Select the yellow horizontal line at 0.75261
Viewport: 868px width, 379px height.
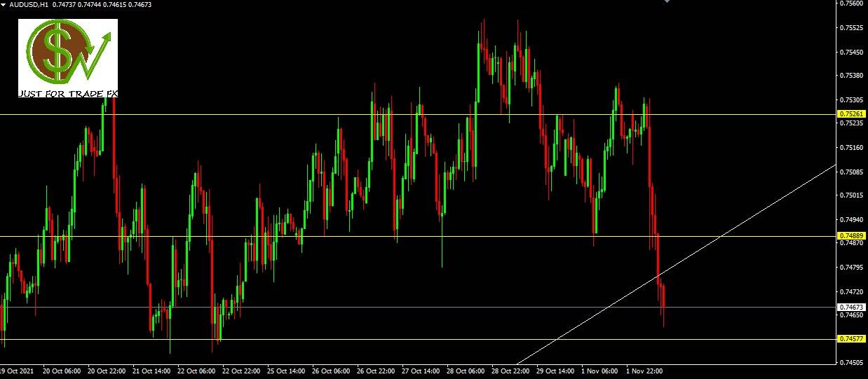418,114
